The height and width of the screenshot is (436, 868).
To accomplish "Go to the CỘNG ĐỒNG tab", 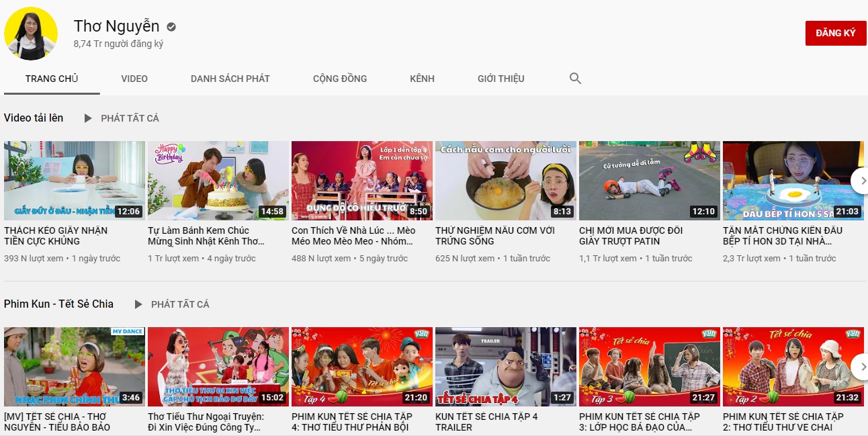I will [340, 79].
